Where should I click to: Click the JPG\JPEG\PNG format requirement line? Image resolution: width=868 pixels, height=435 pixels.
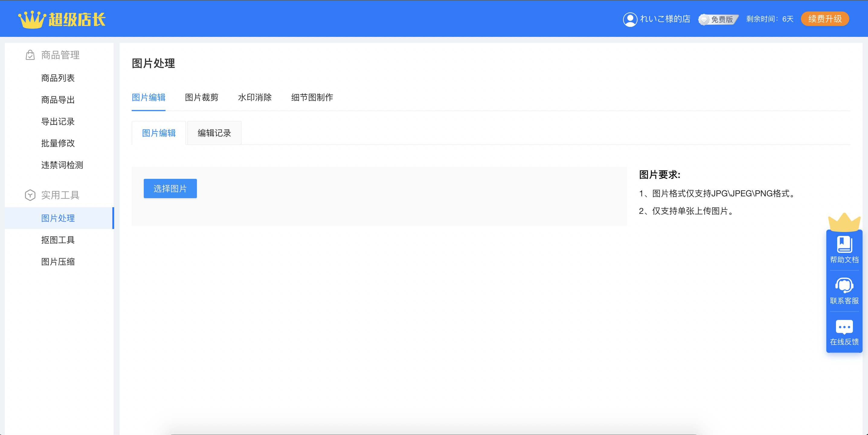pos(718,193)
